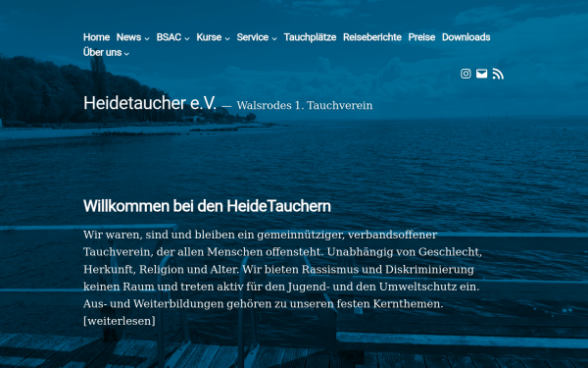This screenshot has width=588, height=368.
Task: Open the Preise menu item
Action: point(421,37)
